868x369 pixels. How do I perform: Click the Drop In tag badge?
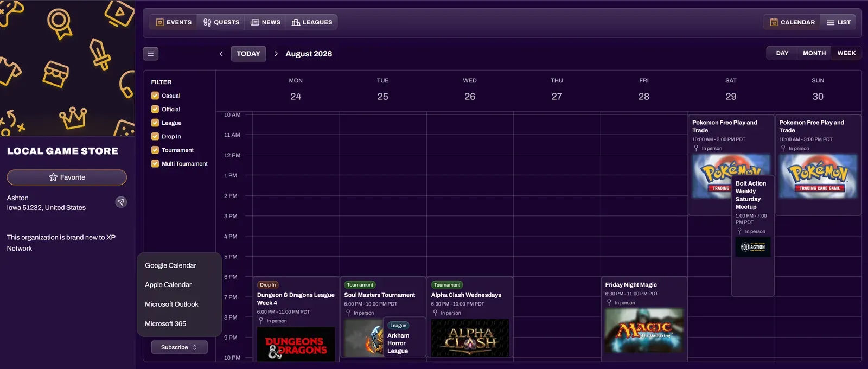point(268,285)
